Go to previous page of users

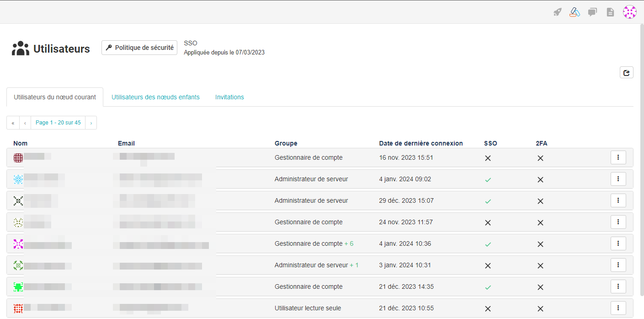[x=25, y=123]
